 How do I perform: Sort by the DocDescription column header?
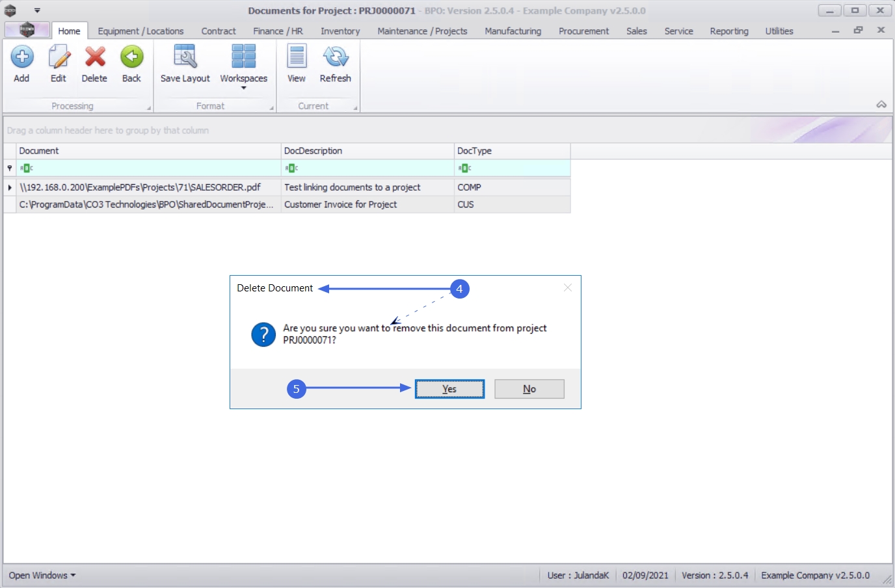click(x=367, y=151)
